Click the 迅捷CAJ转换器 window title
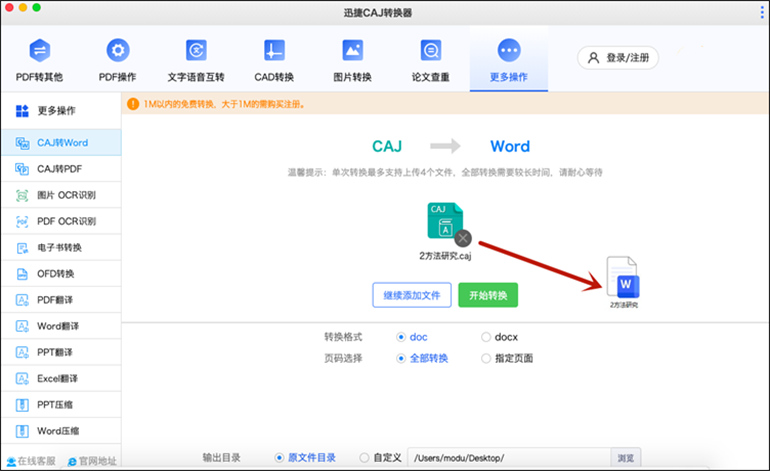This screenshot has width=770, height=471. pos(378,13)
